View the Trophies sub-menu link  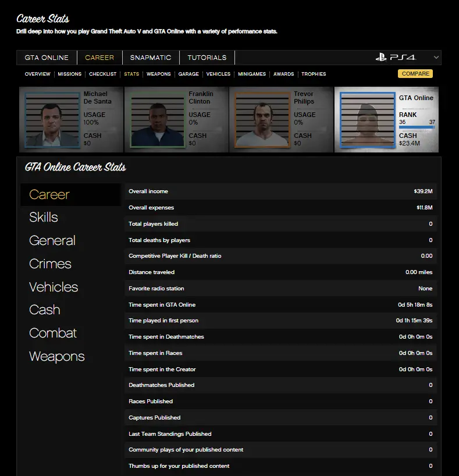314,74
